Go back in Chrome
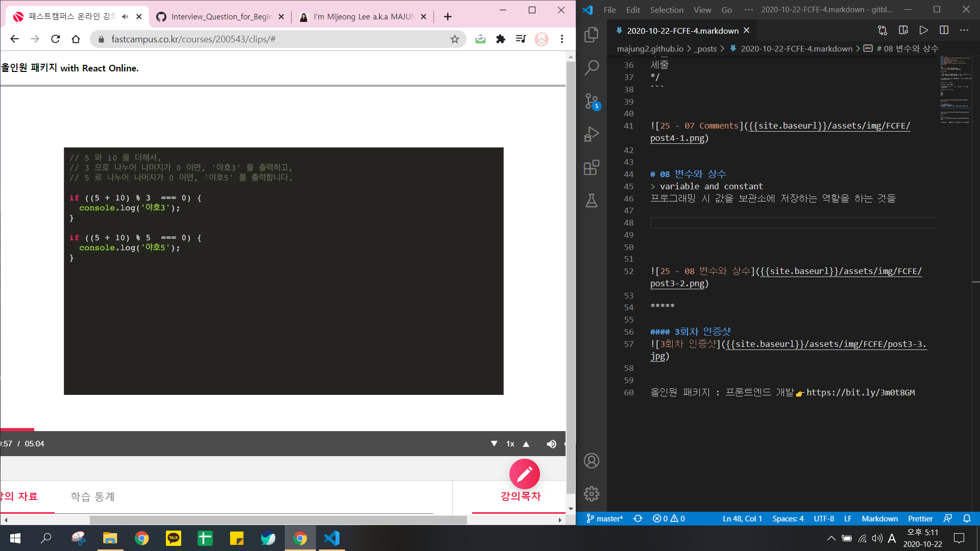980x551 pixels. click(14, 39)
